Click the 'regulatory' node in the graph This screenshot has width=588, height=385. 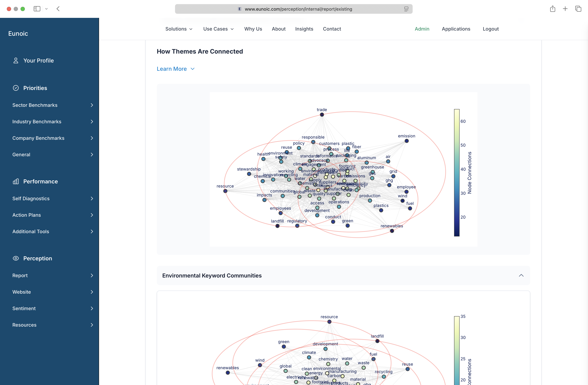click(297, 226)
